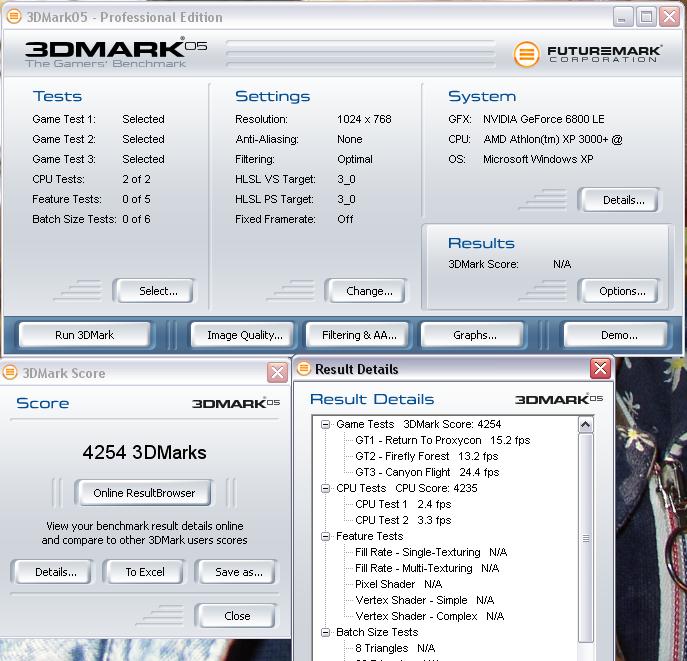Select Vertex Shader - Simple row
Screen dimensions: 687x661
click(425, 600)
